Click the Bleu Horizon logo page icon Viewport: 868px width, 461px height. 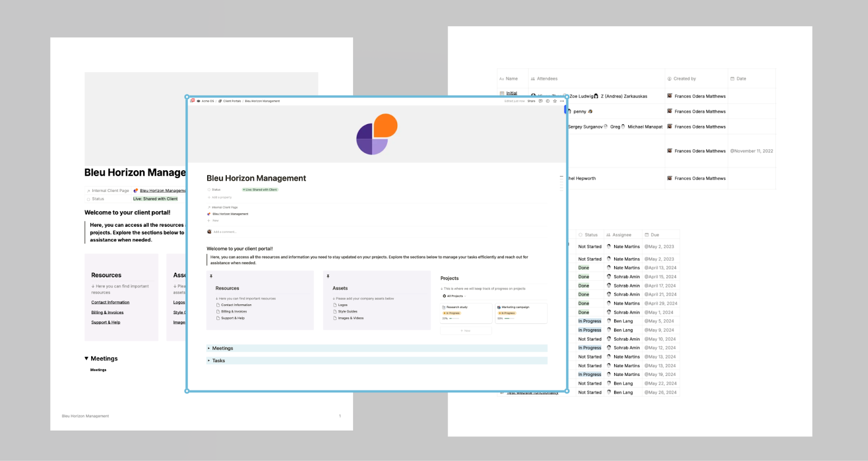pos(377,134)
